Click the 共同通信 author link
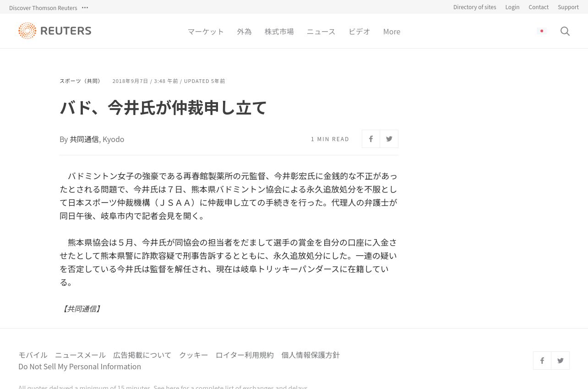This screenshot has height=389, width=588. (84, 139)
